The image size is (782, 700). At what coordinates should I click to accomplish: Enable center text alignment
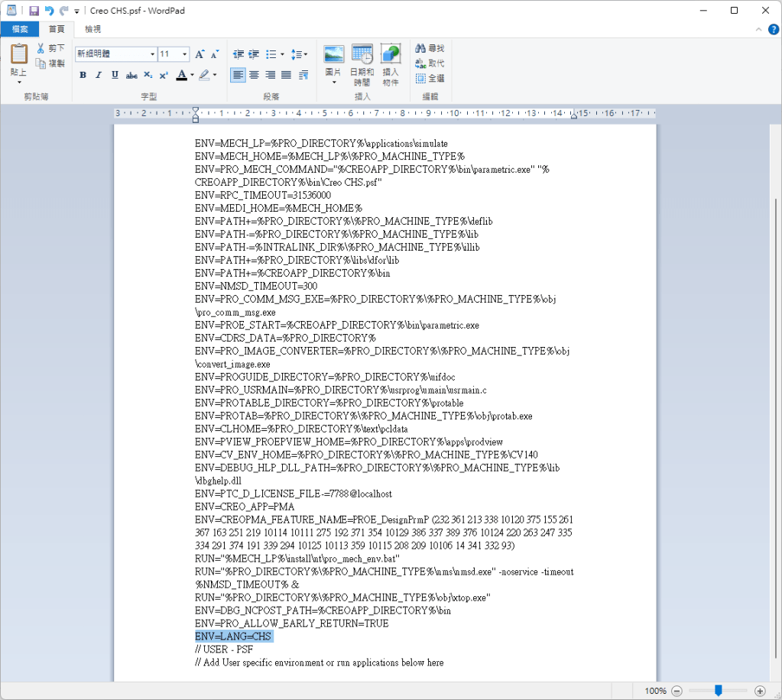click(x=255, y=75)
